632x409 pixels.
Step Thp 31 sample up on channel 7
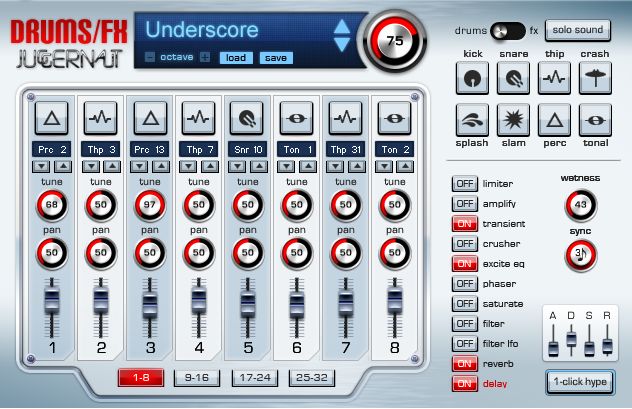pos(357,166)
